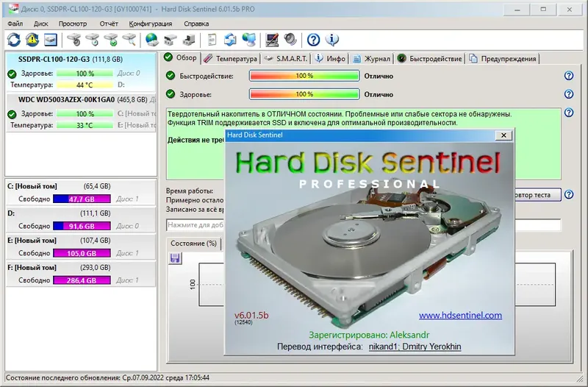This screenshot has height=387, width=588.
Task: Click the overview Быстродействие 100 % bar
Action: pos(304,76)
